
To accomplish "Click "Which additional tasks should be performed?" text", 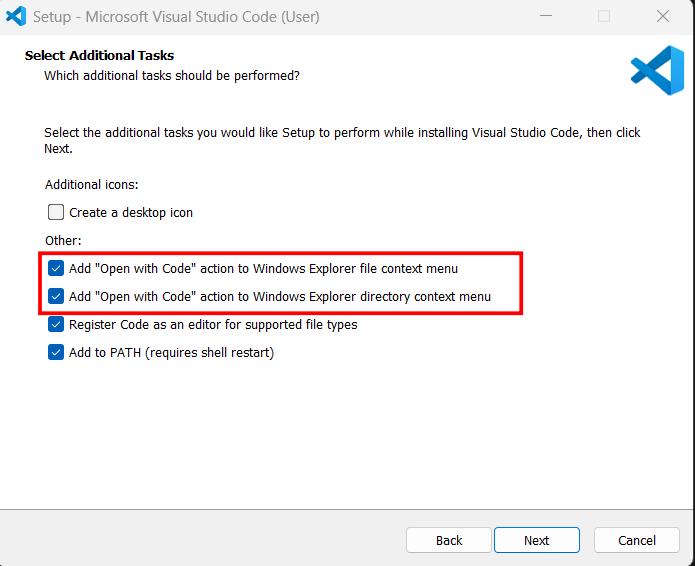I will click(172, 76).
